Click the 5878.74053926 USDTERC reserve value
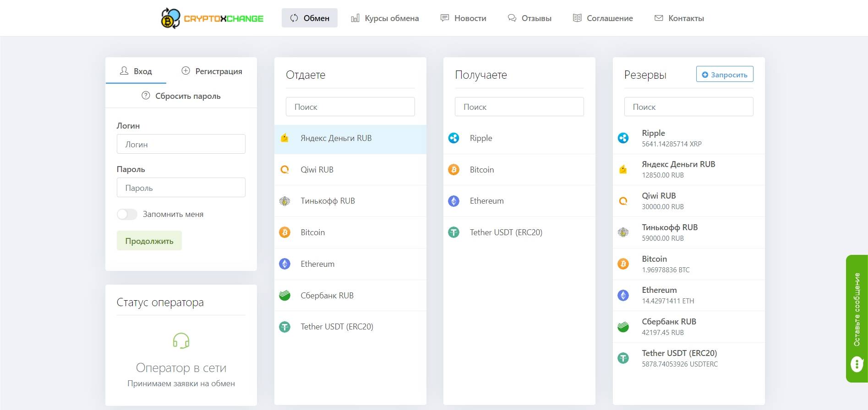The image size is (868, 410). (x=680, y=364)
